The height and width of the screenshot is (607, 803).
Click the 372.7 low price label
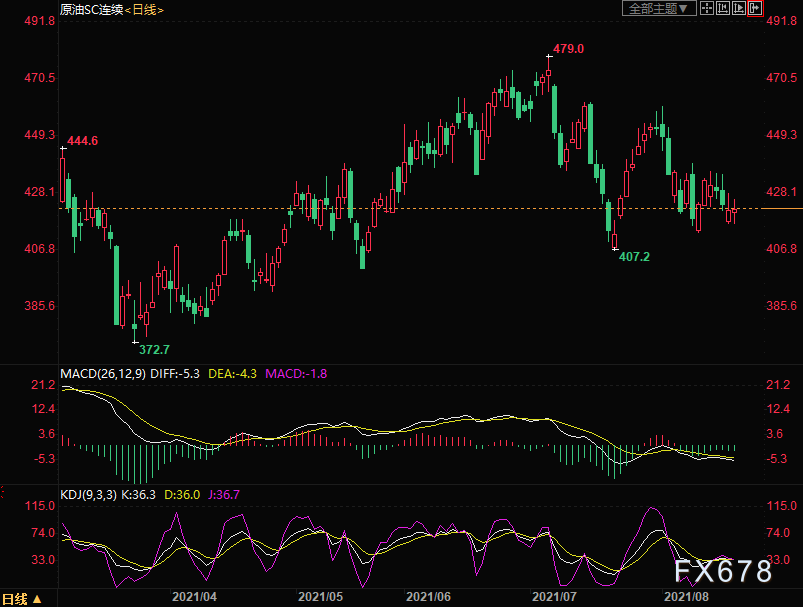coord(154,350)
